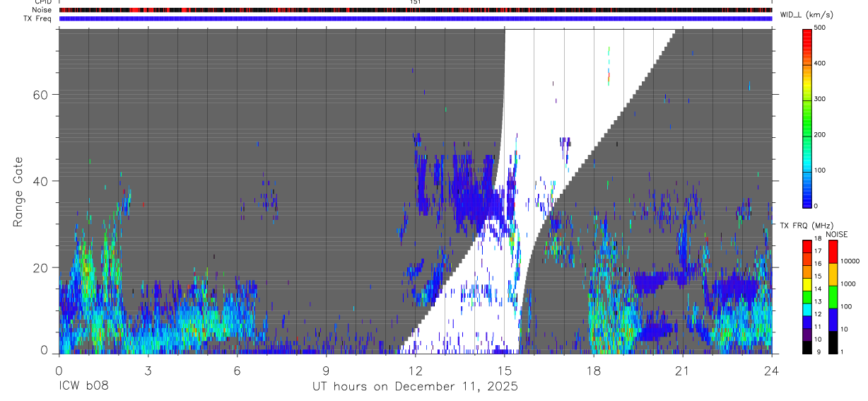Click the 21 tick on the UT hours axis
The height and width of the screenshot is (401, 868).
pos(683,370)
